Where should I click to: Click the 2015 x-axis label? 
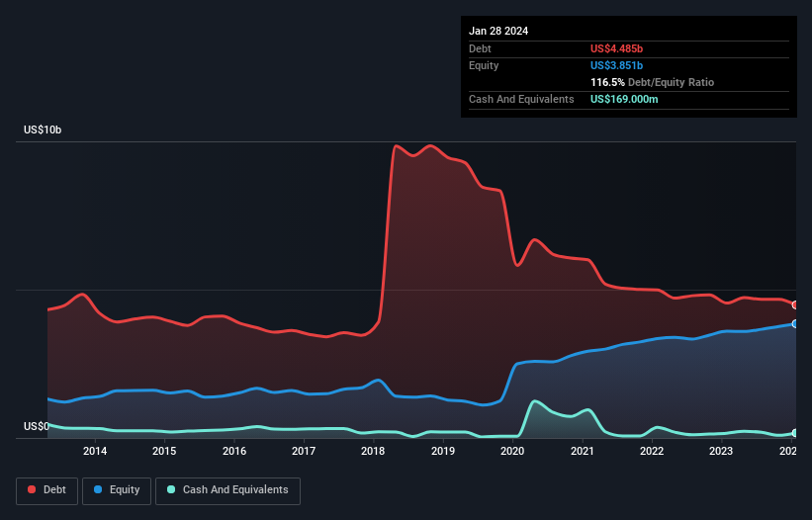[164, 451]
